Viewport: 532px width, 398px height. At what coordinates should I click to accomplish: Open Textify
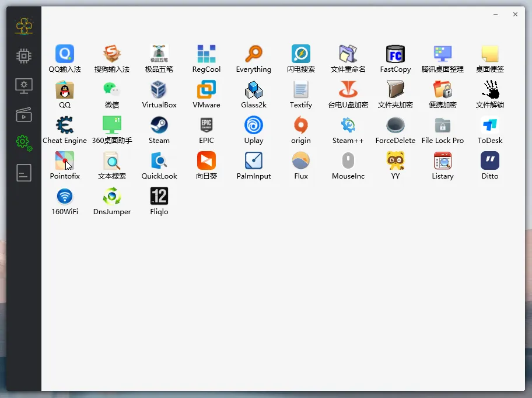point(301,89)
